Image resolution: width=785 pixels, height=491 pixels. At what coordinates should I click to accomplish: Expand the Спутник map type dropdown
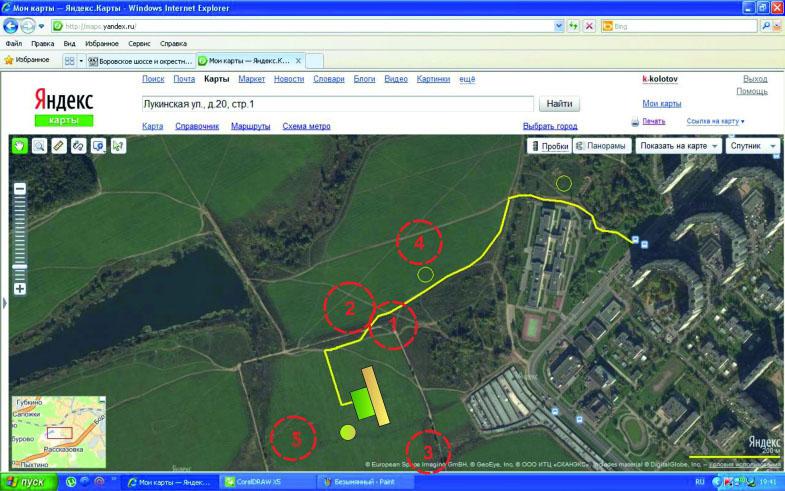[x=754, y=146]
